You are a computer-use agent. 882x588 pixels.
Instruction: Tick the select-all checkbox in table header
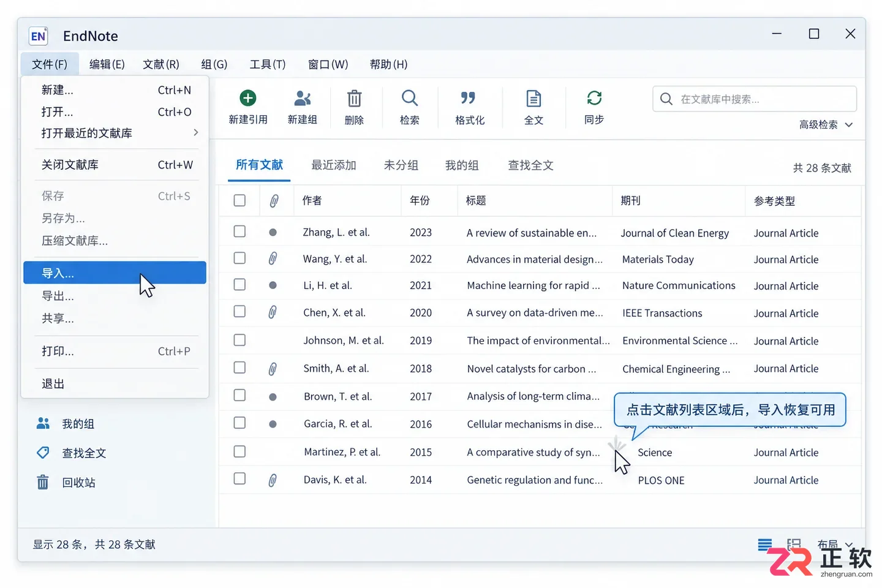tap(239, 200)
